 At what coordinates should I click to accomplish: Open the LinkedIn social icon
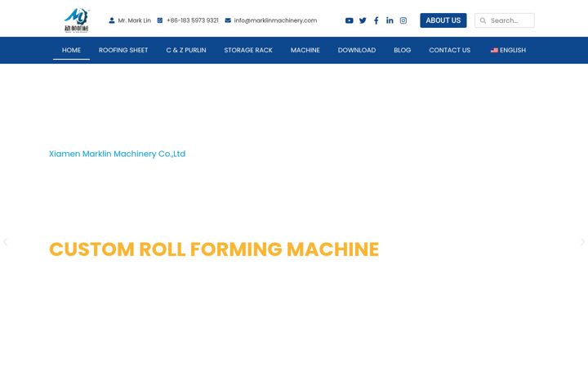pyautogui.click(x=390, y=20)
